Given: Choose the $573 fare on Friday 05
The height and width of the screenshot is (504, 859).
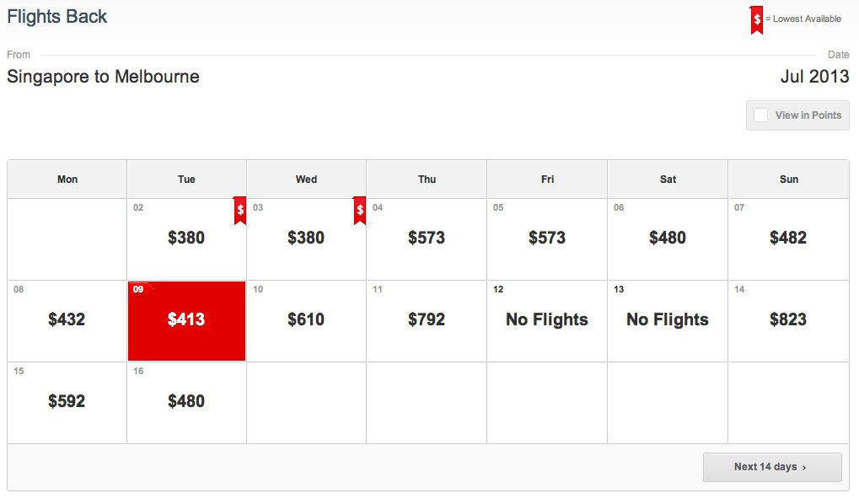Looking at the screenshot, I should pyautogui.click(x=547, y=238).
